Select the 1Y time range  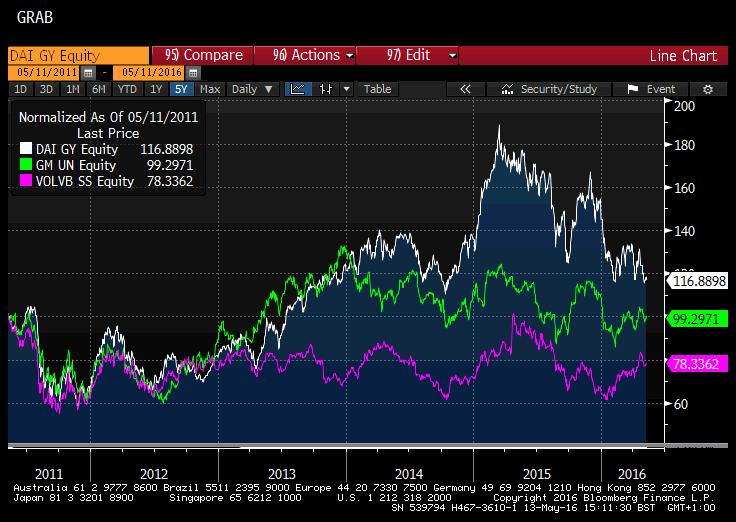[156, 89]
